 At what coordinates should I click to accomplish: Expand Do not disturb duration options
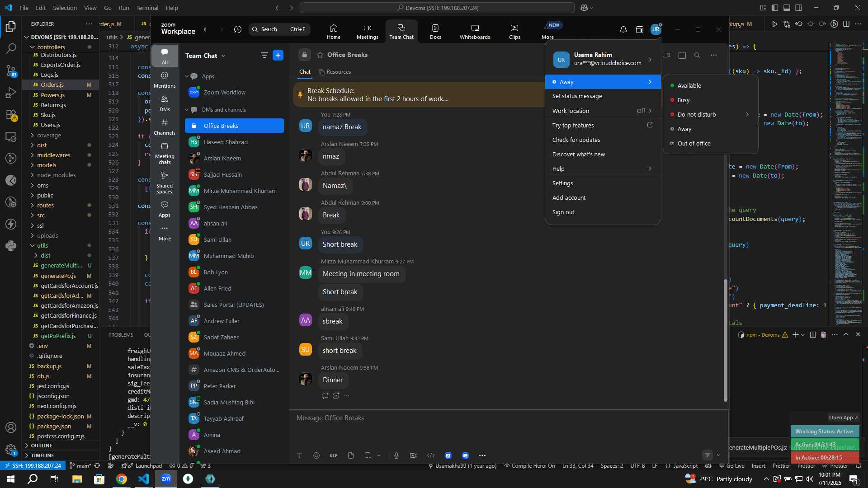747,114
